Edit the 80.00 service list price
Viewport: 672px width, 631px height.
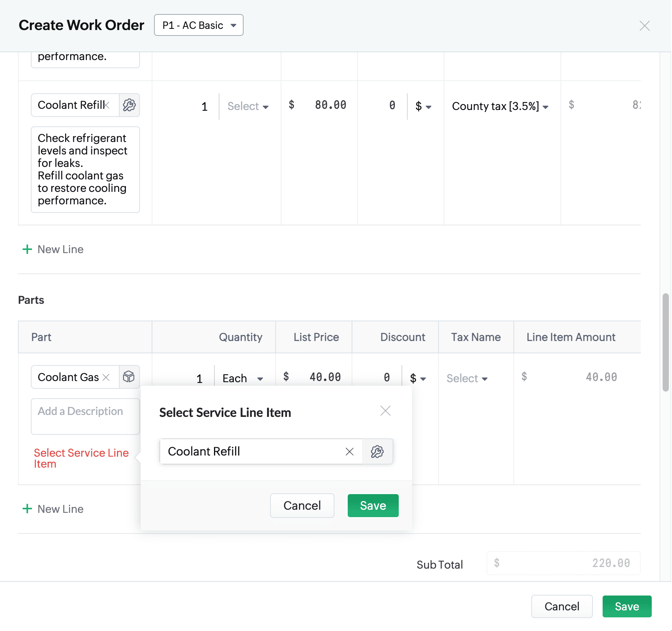click(330, 105)
